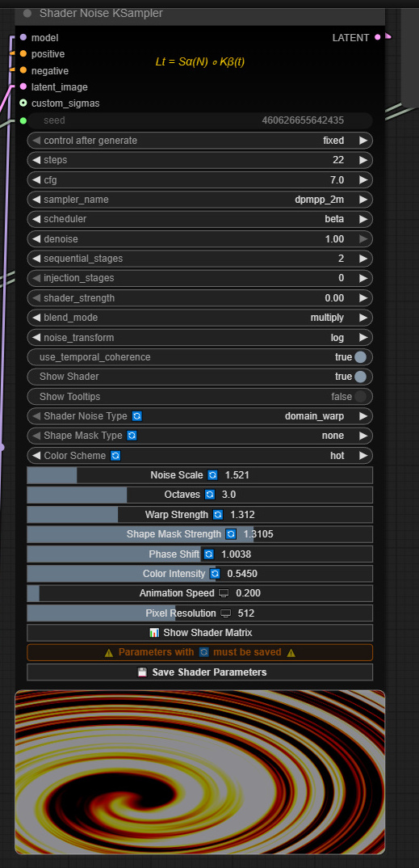419x868 pixels.
Task: Enable the Show Tooltips switch
Action: pyautogui.click(x=360, y=396)
